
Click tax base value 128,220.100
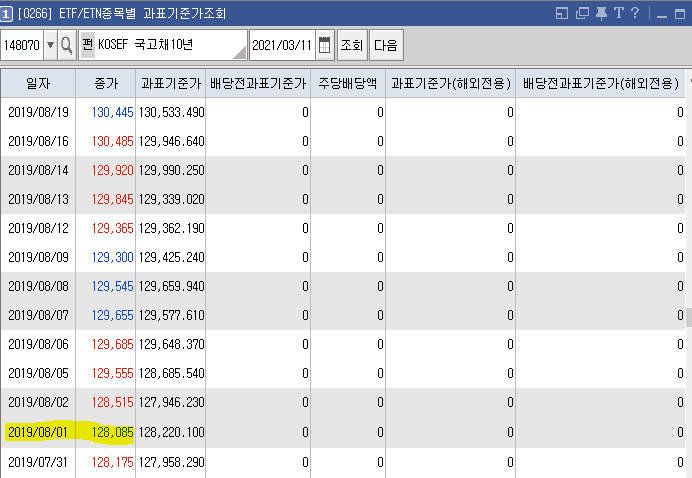tap(171, 432)
